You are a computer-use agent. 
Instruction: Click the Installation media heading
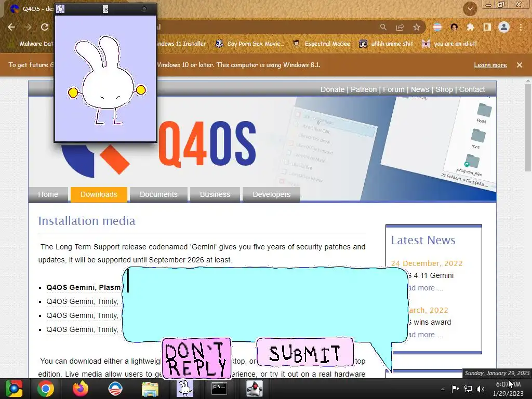pos(87,221)
